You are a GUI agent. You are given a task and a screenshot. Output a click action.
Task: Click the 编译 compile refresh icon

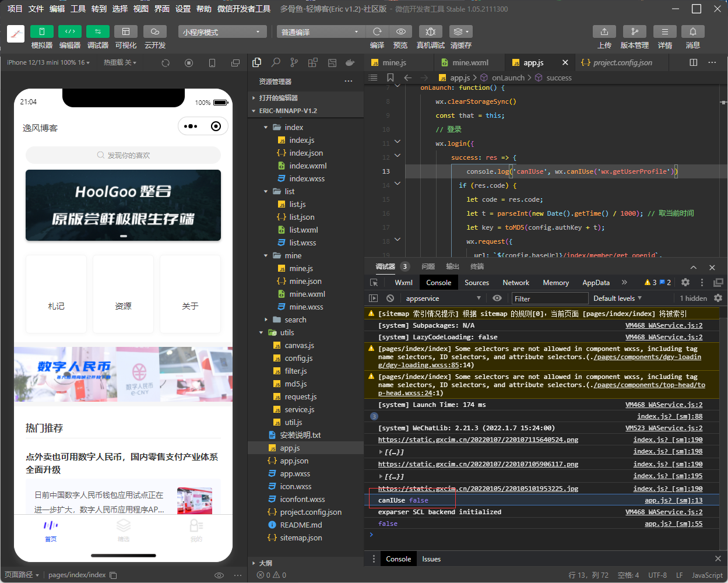[x=377, y=31]
